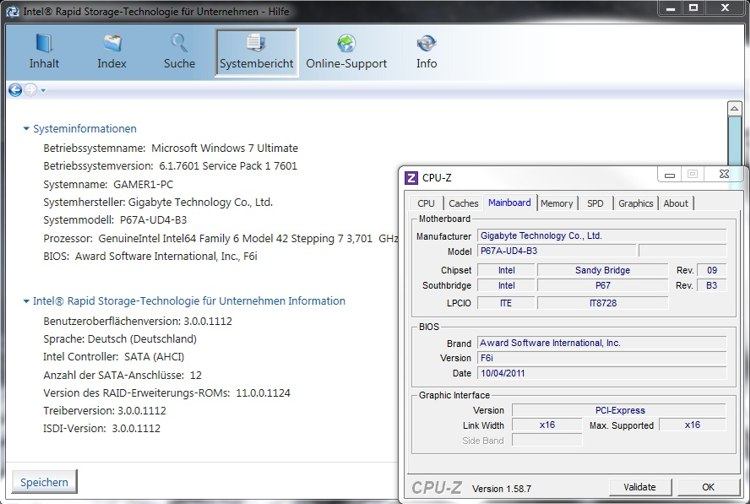Screen dimensions: 750x504
Task: Minimize the CPU-Z window
Action: click(x=670, y=174)
